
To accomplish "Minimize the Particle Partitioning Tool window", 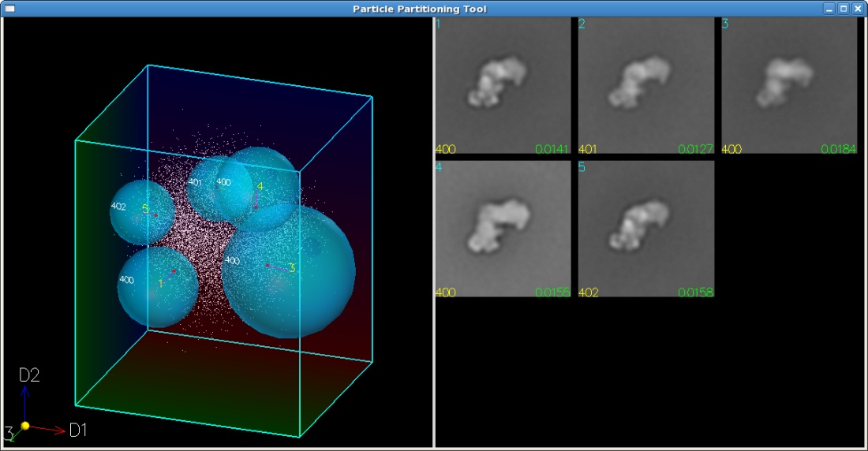I will coord(829,9).
